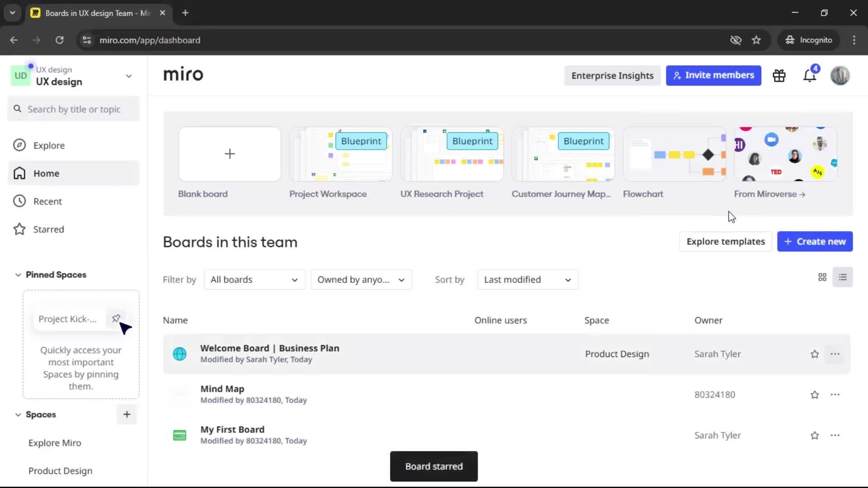Expand the UX design team switcher
Screen dimensions: 868x488
coord(129,76)
